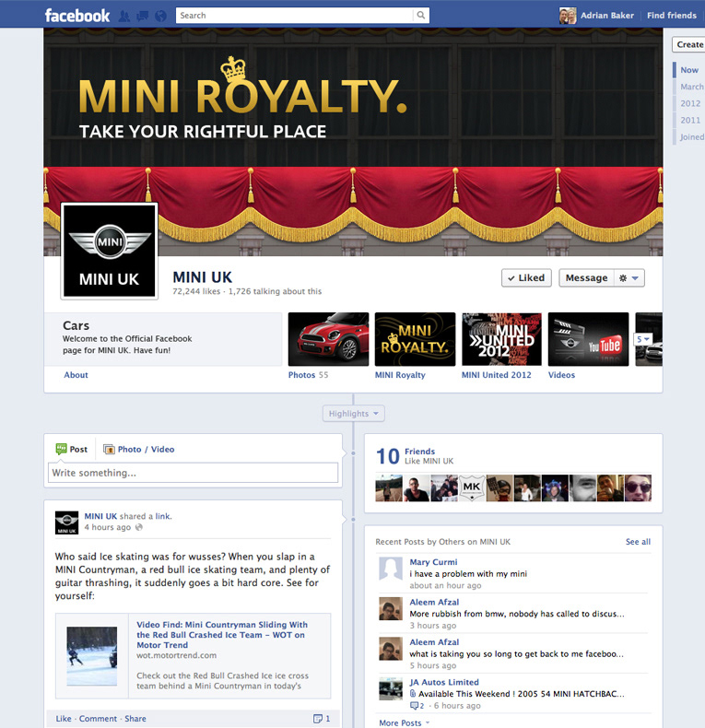The height and width of the screenshot is (728, 705).
Task: Click the MINI UK avatar on shared post
Action: 66,523
